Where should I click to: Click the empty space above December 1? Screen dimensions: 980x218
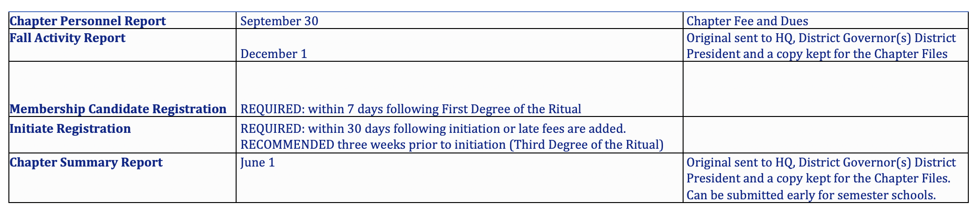click(460, 37)
